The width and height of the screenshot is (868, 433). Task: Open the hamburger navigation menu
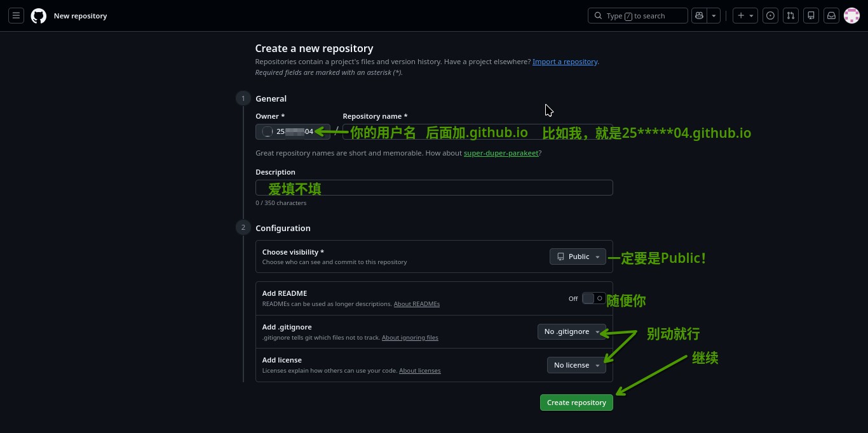16,16
